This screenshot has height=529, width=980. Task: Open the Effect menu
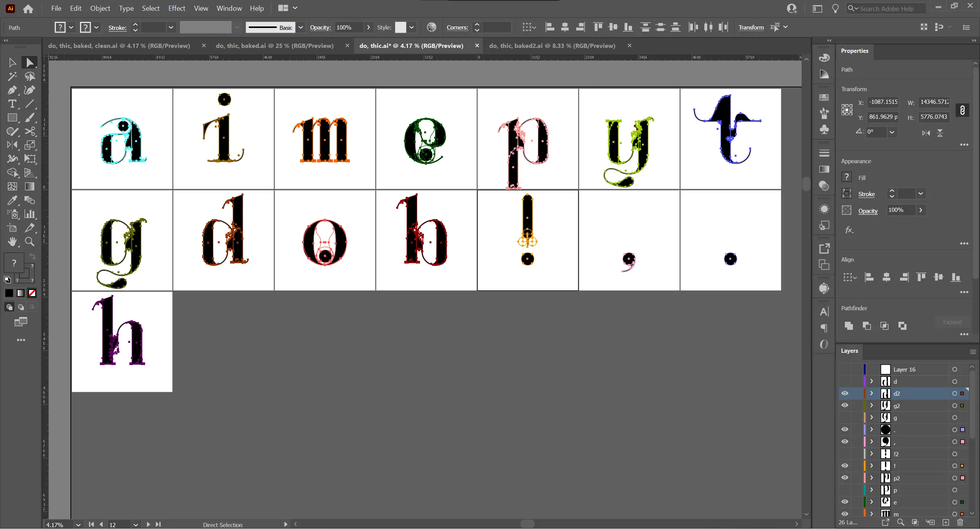coord(176,8)
